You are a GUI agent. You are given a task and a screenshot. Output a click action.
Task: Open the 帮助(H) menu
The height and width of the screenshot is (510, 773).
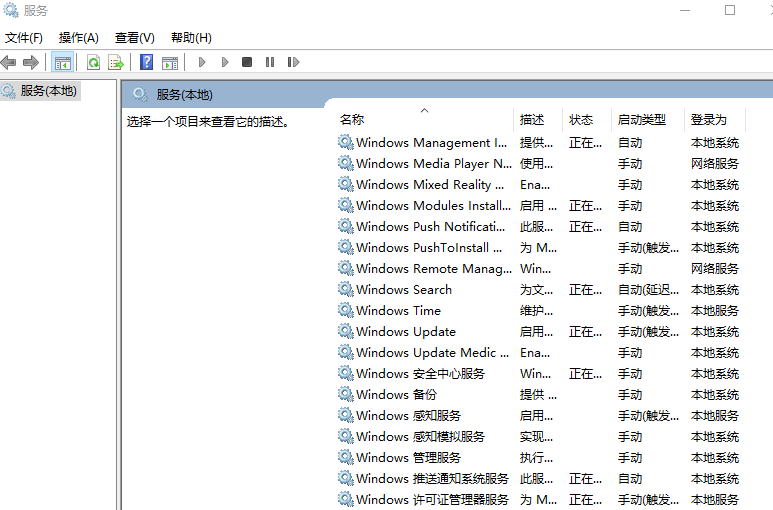(x=191, y=38)
